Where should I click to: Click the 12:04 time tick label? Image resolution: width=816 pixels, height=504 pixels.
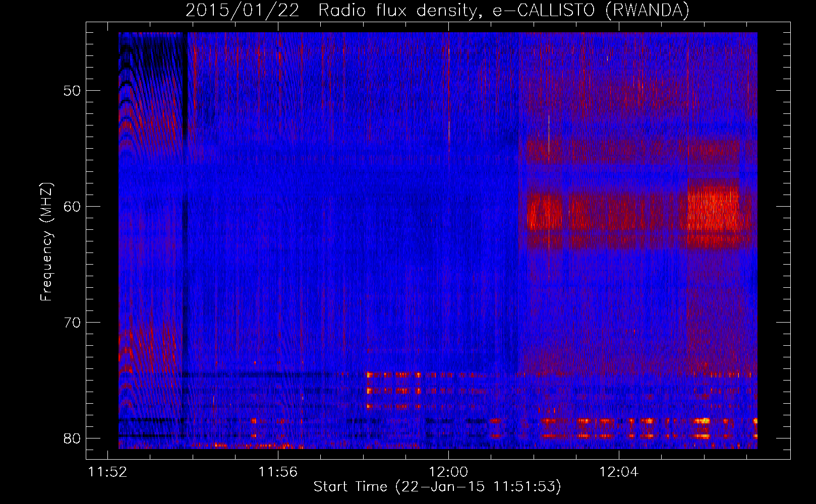tap(618, 472)
